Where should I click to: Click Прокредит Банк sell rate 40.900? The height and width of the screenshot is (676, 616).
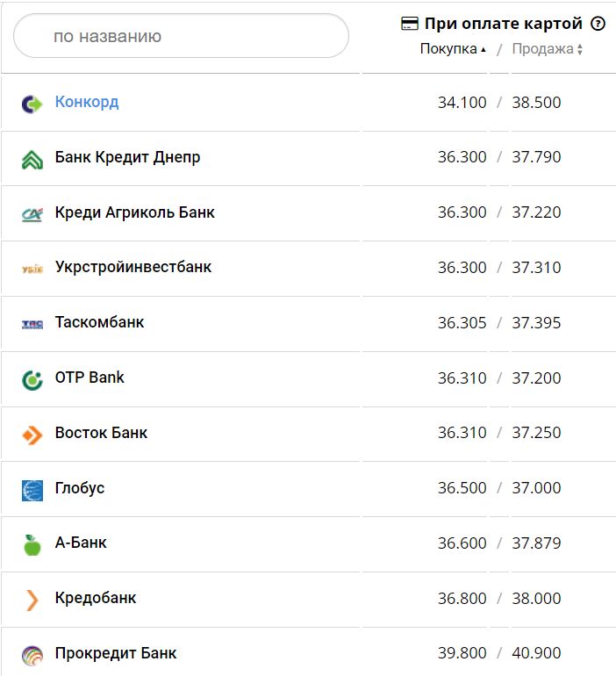pyautogui.click(x=536, y=653)
